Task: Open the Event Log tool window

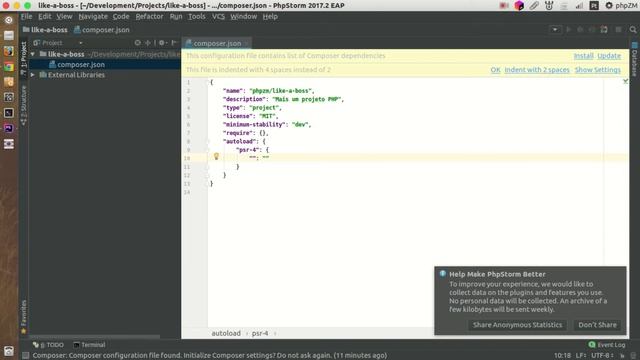Action: coord(607,345)
